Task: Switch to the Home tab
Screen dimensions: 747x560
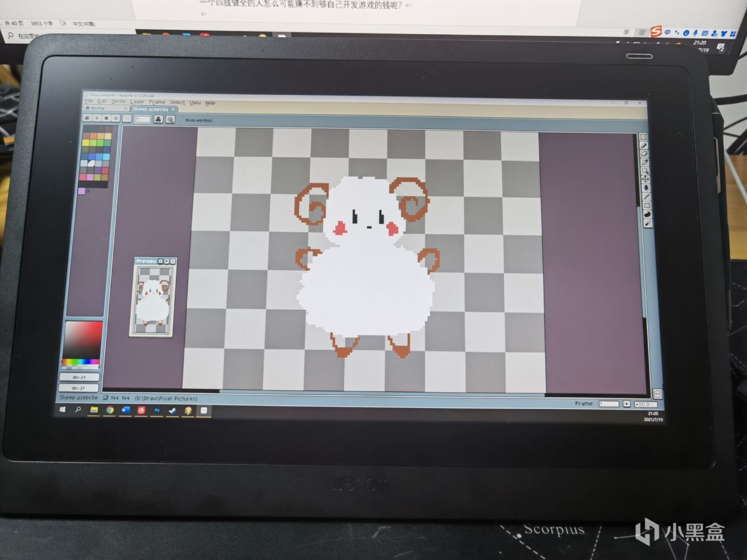Action: point(106,108)
